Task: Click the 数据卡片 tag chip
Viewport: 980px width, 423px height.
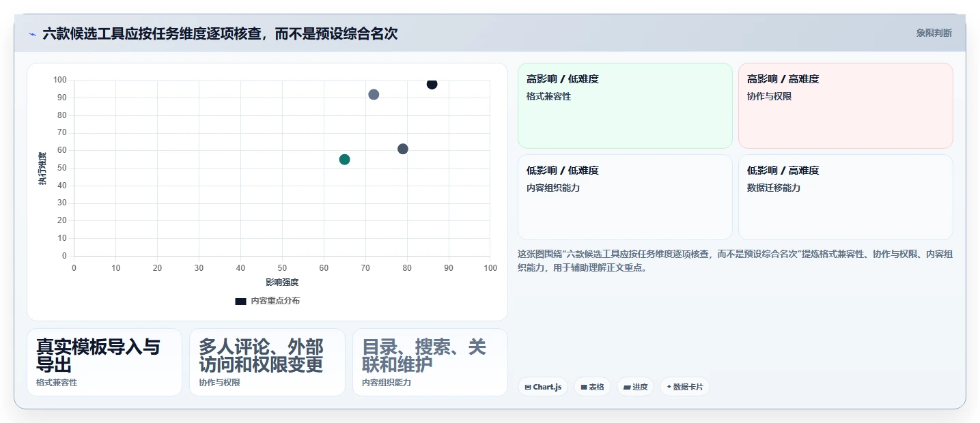Action: (x=684, y=387)
